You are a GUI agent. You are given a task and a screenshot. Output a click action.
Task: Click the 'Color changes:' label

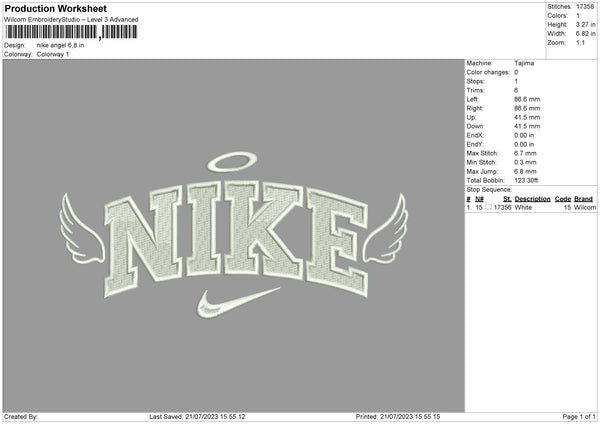[x=488, y=72]
